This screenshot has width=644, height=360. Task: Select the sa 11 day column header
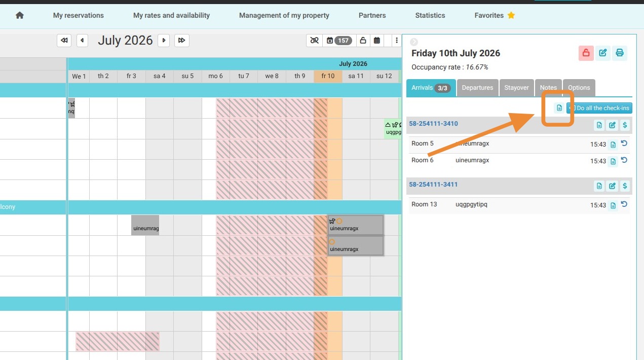(x=356, y=76)
